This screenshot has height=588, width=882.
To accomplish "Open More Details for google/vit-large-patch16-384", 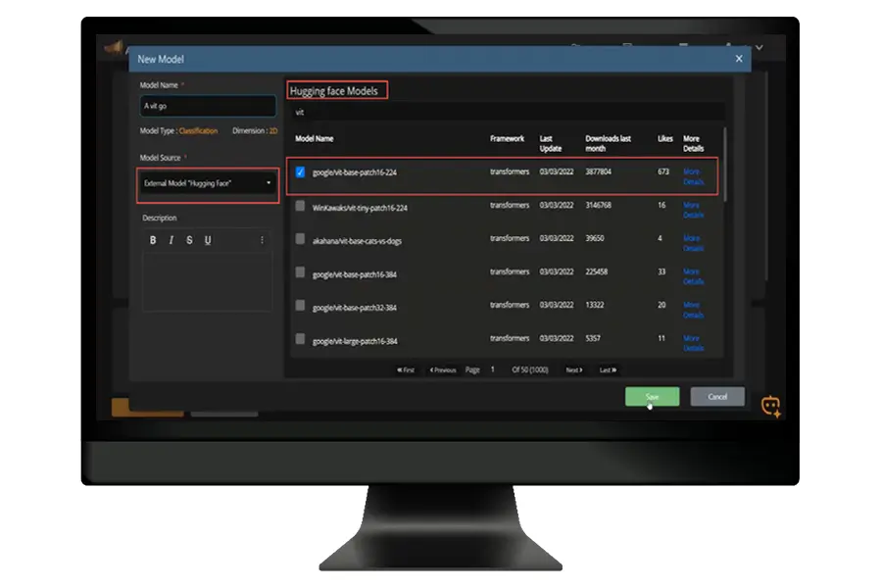I will [693, 343].
